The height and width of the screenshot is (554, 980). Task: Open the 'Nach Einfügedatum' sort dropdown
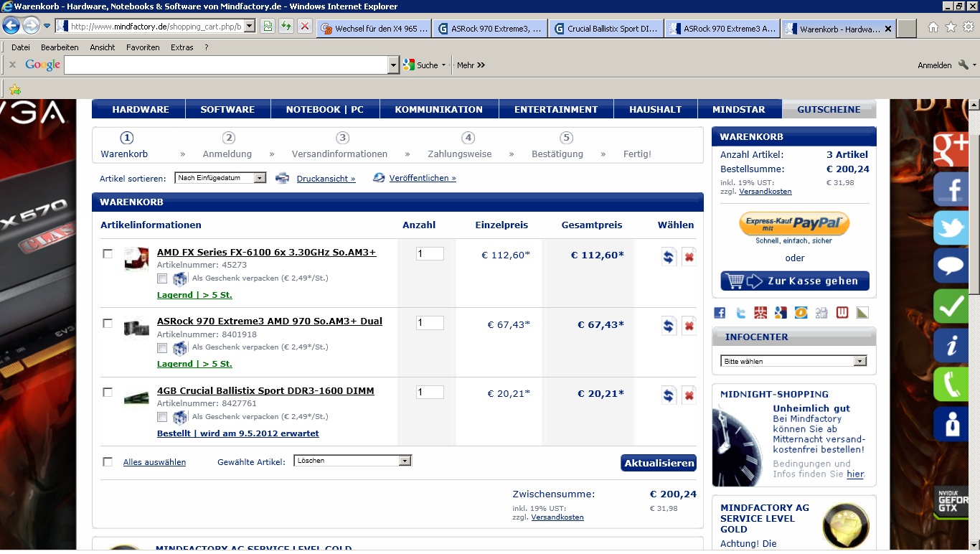click(x=220, y=178)
